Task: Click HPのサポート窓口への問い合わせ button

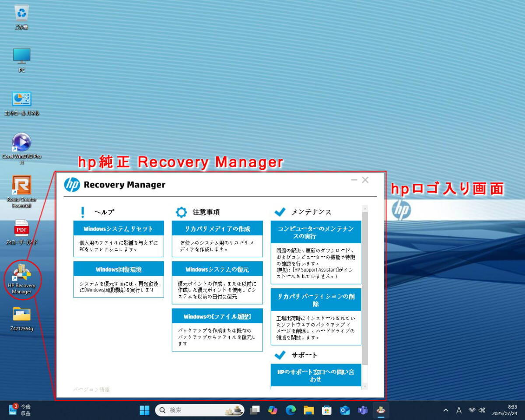Action: (316, 375)
